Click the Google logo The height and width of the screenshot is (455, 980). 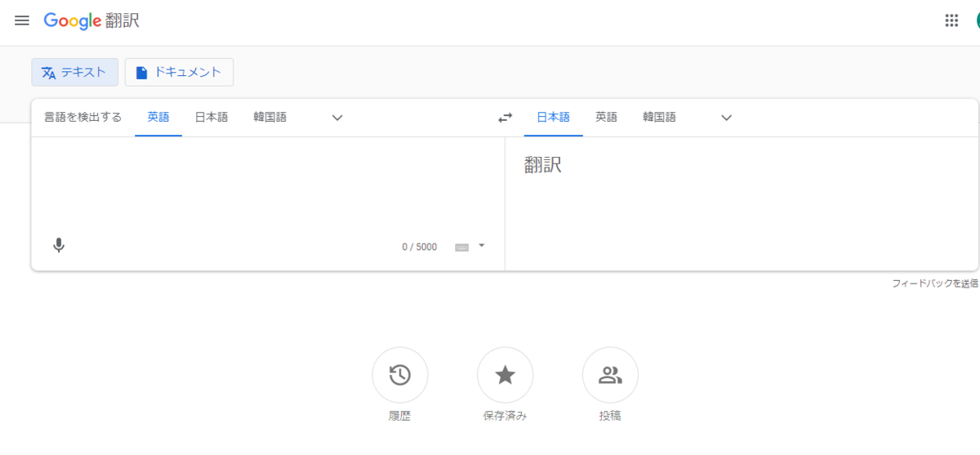click(73, 21)
